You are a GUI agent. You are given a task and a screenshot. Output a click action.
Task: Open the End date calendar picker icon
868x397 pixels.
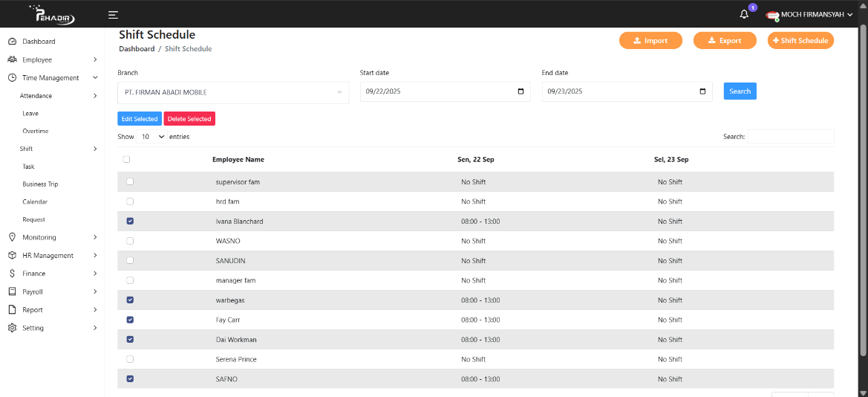702,91
